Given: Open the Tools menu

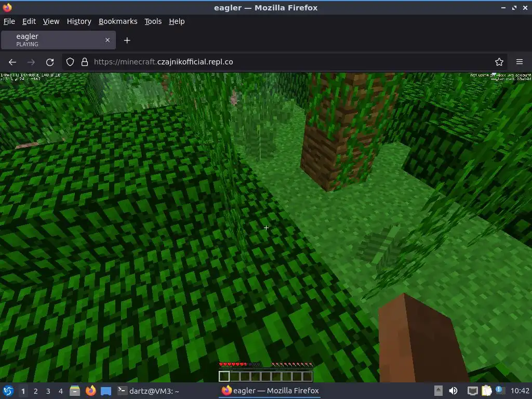Looking at the screenshot, I should 153,21.
